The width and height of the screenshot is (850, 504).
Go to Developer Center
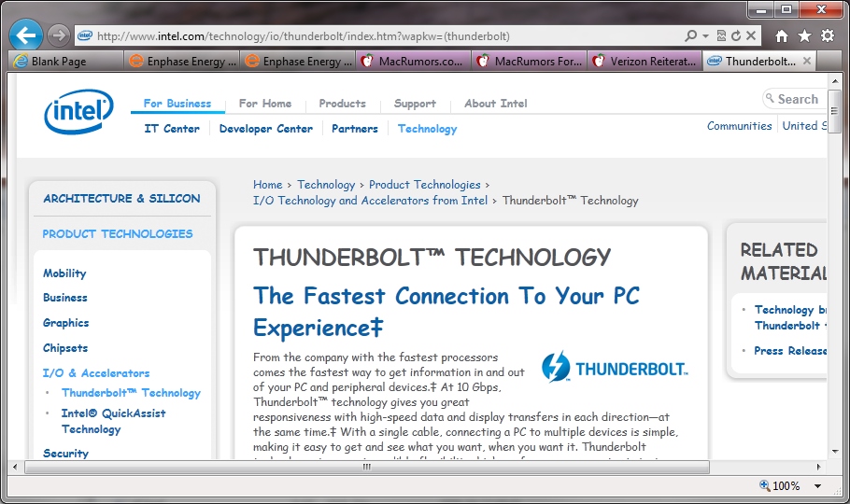(265, 129)
